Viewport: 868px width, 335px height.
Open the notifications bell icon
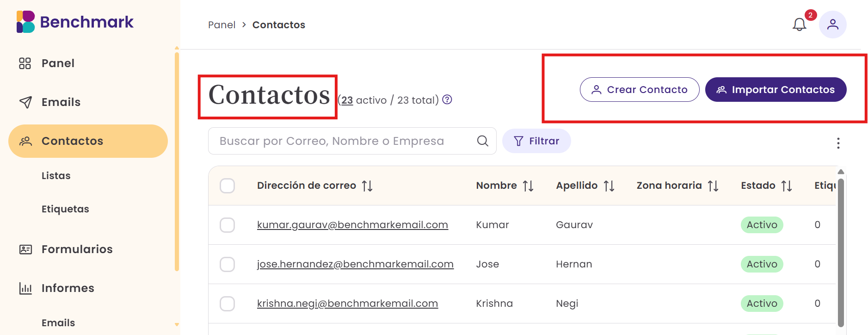click(x=799, y=25)
